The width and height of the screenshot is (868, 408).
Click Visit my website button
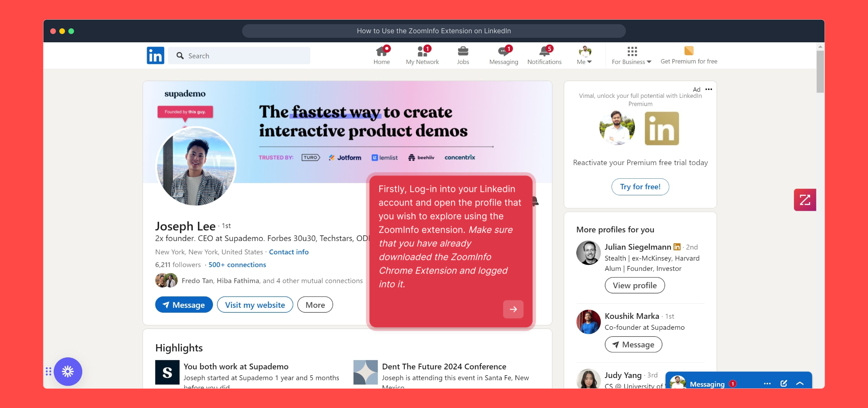coord(255,305)
